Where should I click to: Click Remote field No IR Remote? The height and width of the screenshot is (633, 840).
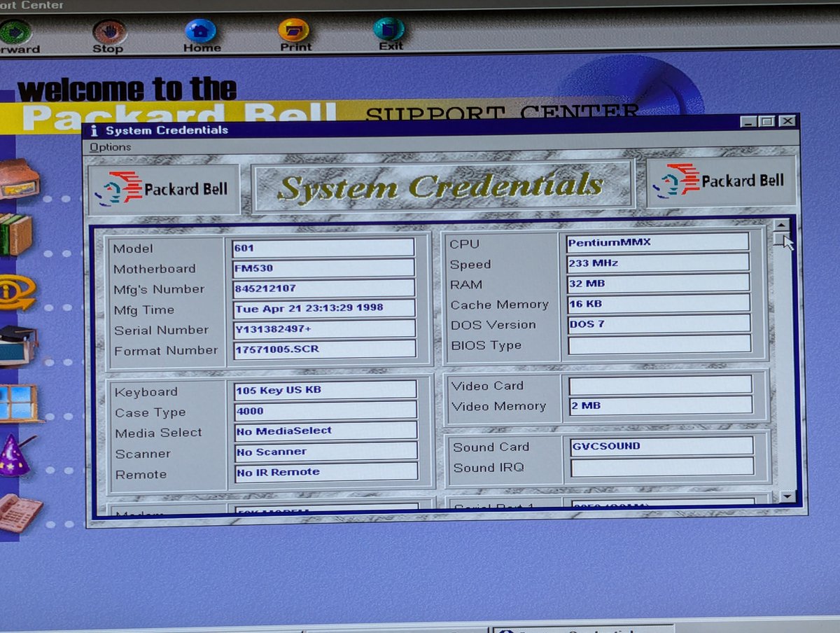point(327,471)
